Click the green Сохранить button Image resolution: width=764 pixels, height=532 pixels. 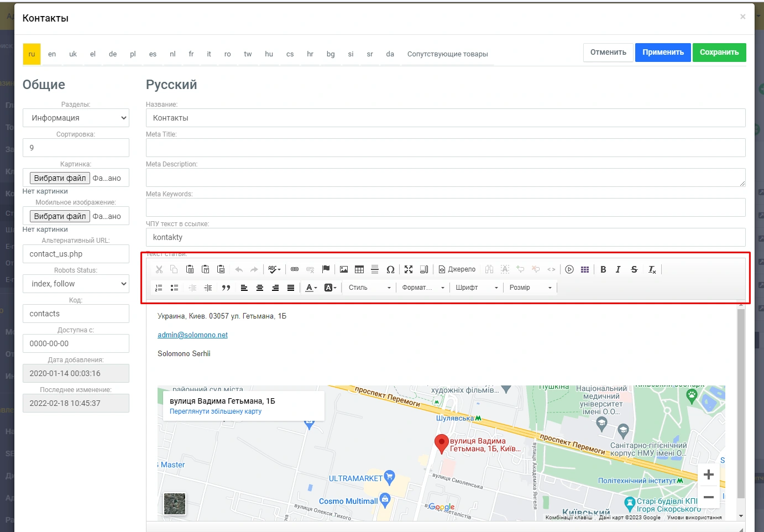(719, 53)
